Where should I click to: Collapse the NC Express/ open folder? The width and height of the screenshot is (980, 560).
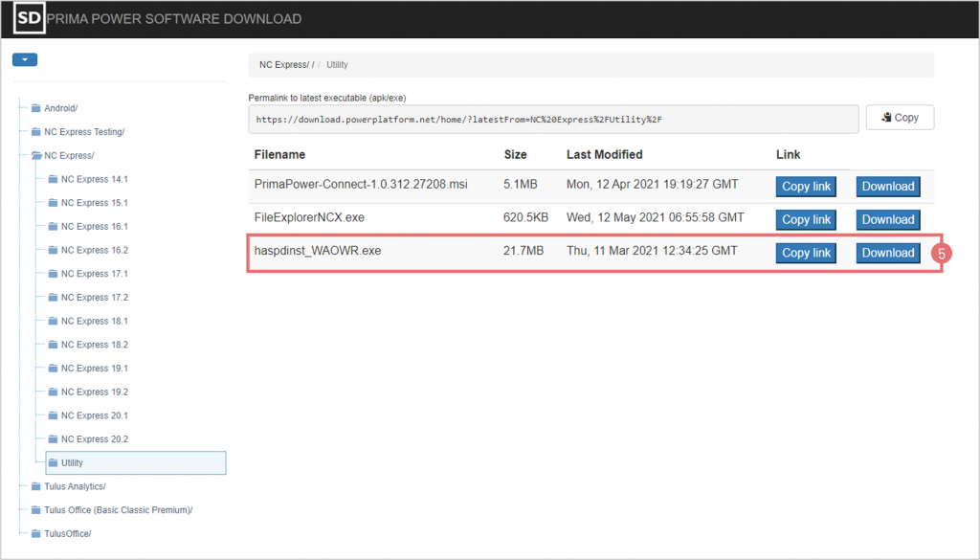(36, 156)
